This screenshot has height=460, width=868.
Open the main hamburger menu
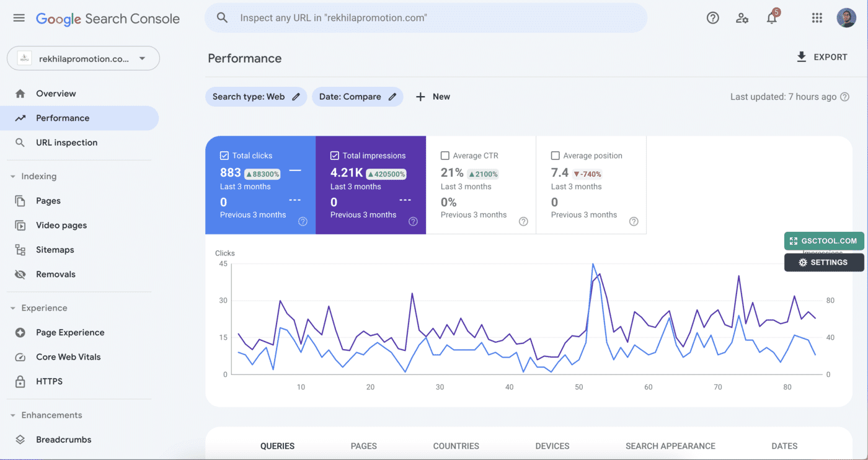click(19, 18)
